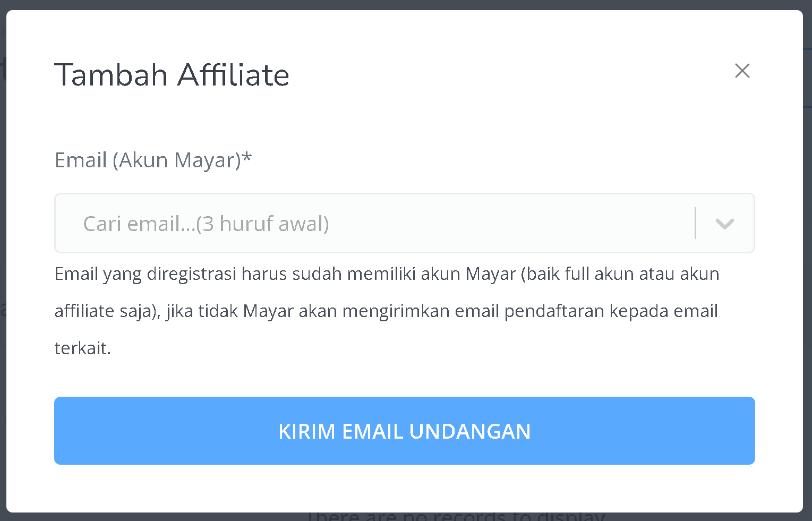Dismiss modal via dark backdrop above dialog
This screenshot has width=812, height=521.
coord(406,5)
